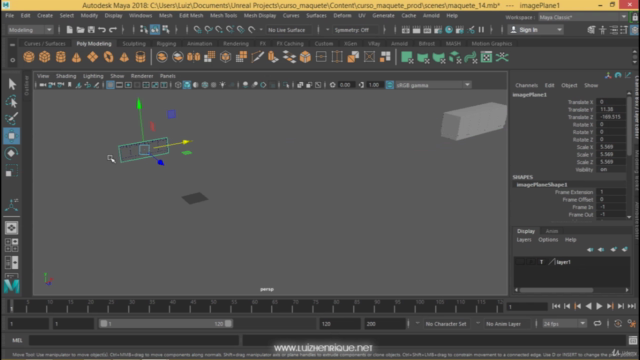640x360 pixels.
Task: Click the Channels menu in Channel Box
Action: [526, 85]
